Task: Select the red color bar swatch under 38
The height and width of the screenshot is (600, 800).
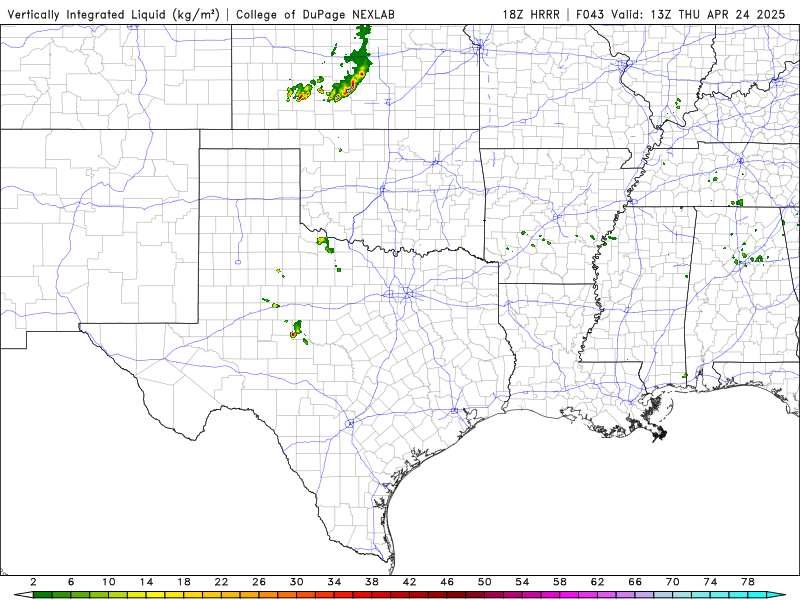Action: point(381,595)
